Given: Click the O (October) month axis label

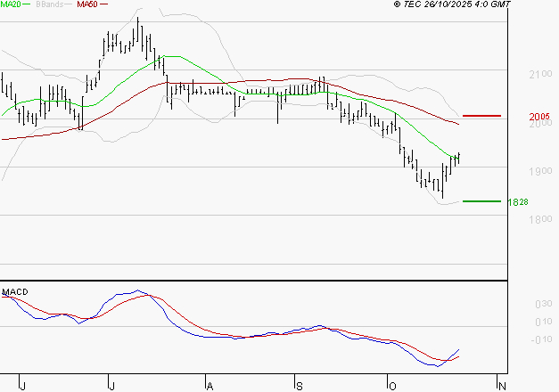Looking at the screenshot, I should tap(392, 386).
